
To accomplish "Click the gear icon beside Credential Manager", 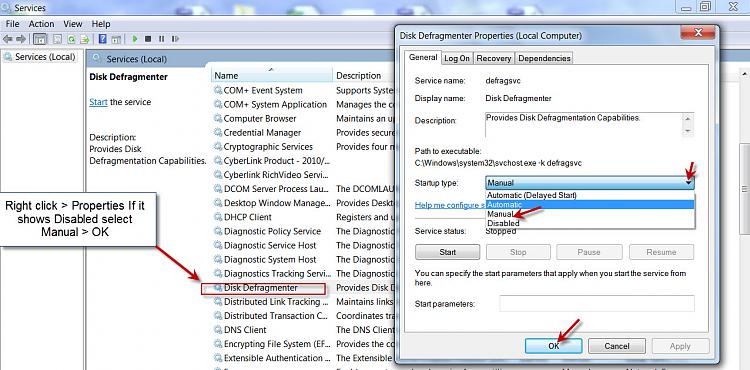I will (x=218, y=133).
